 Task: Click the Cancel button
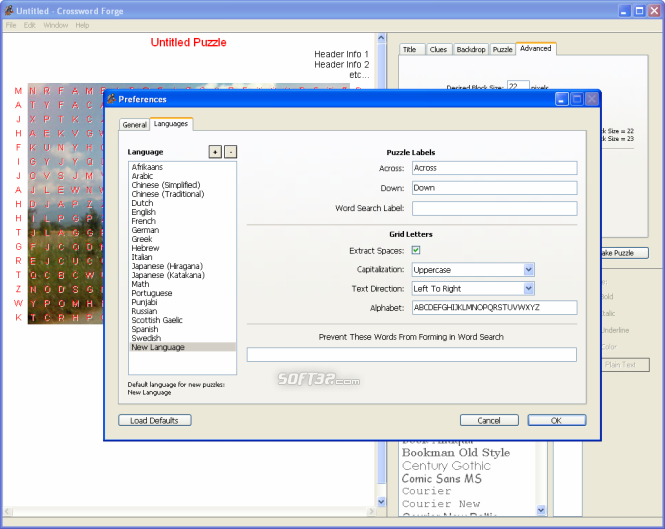[489, 420]
